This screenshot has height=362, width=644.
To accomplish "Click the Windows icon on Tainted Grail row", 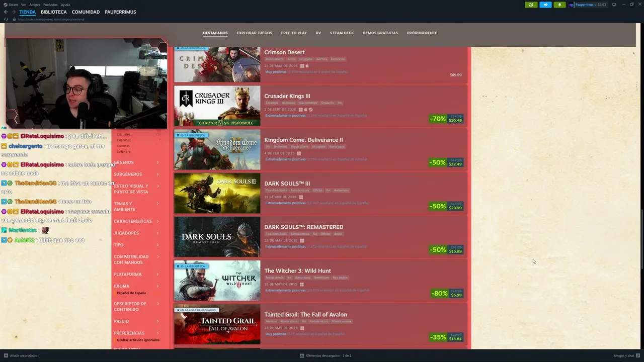I will click(302, 328).
